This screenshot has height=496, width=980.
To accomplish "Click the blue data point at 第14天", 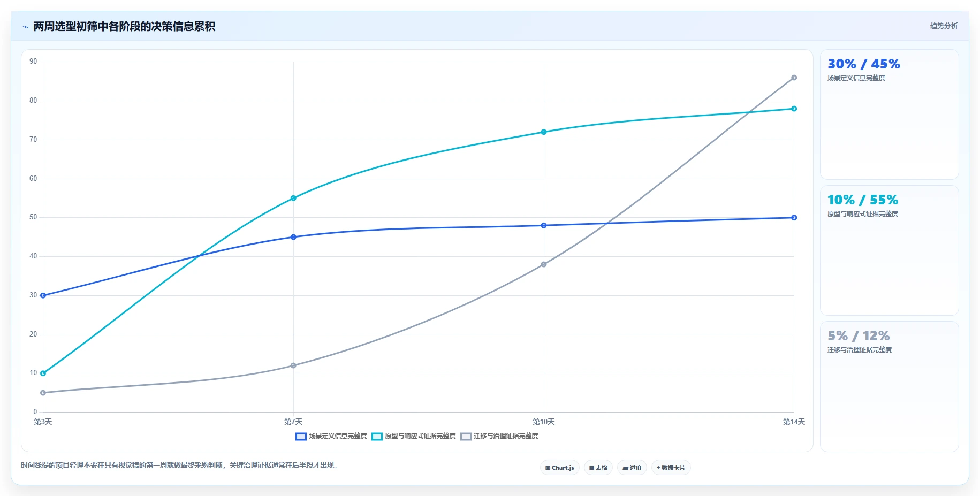I will pos(794,218).
